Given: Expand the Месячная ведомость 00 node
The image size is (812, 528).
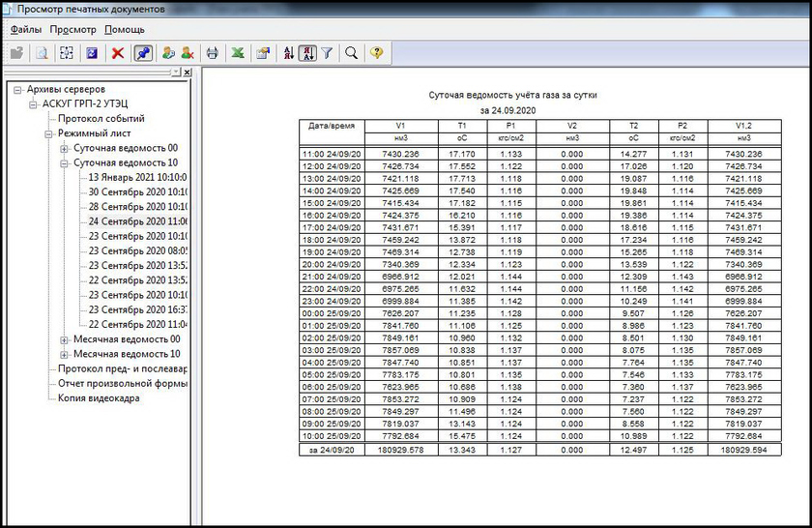Looking at the screenshot, I should click(x=64, y=339).
